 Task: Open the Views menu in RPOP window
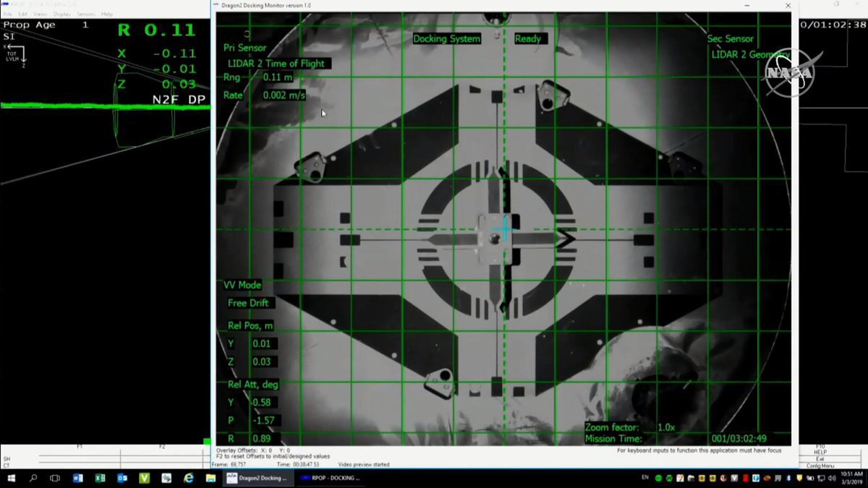(x=41, y=14)
